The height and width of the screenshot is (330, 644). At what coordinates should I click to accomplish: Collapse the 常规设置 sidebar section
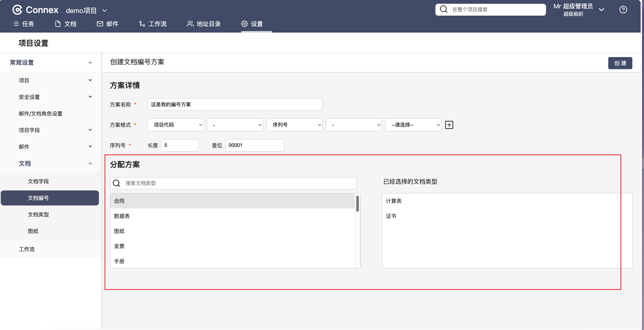coord(90,62)
